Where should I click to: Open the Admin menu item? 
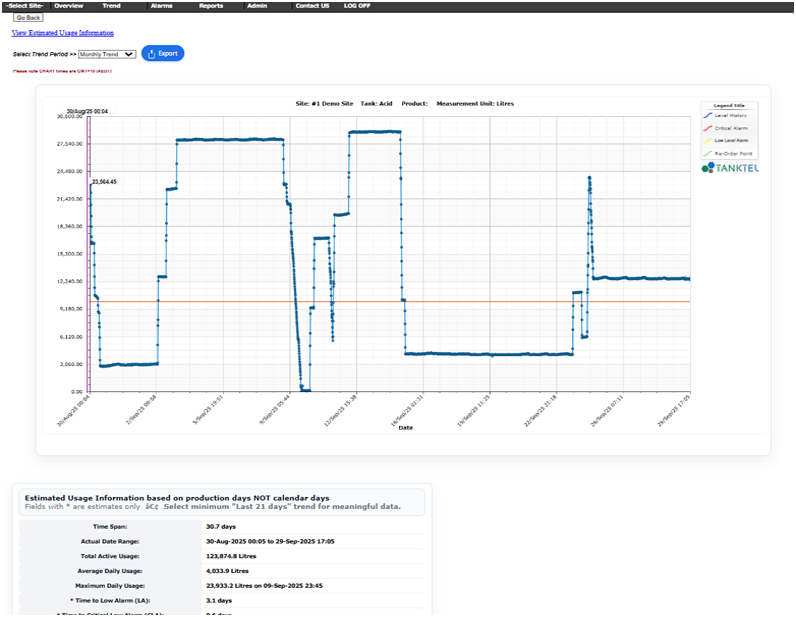pos(257,6)
